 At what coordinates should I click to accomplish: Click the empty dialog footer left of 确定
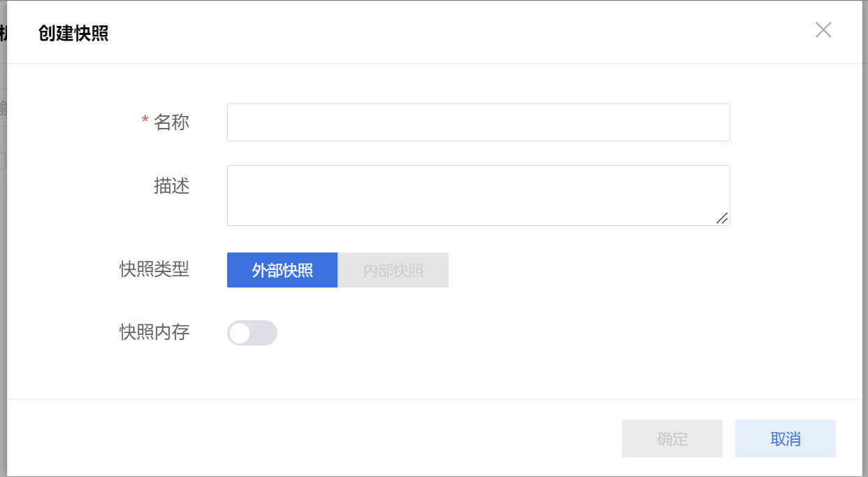point(314,439)
